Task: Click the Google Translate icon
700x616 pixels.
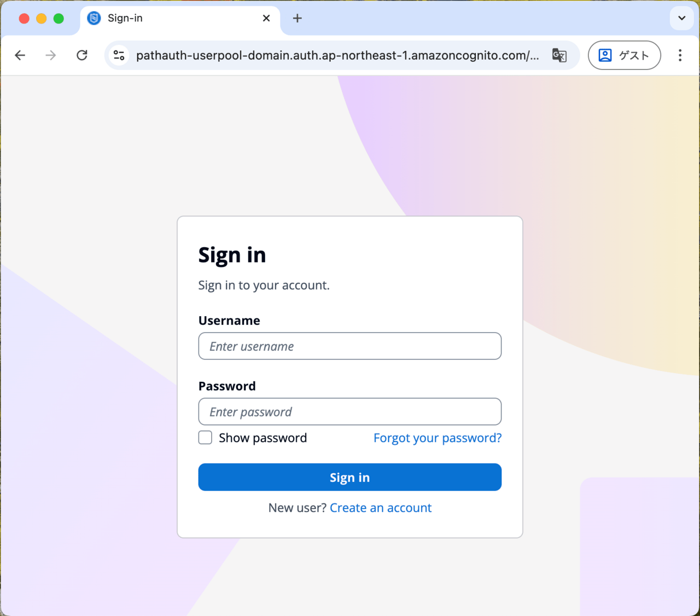Action: [x=559, y=55]
